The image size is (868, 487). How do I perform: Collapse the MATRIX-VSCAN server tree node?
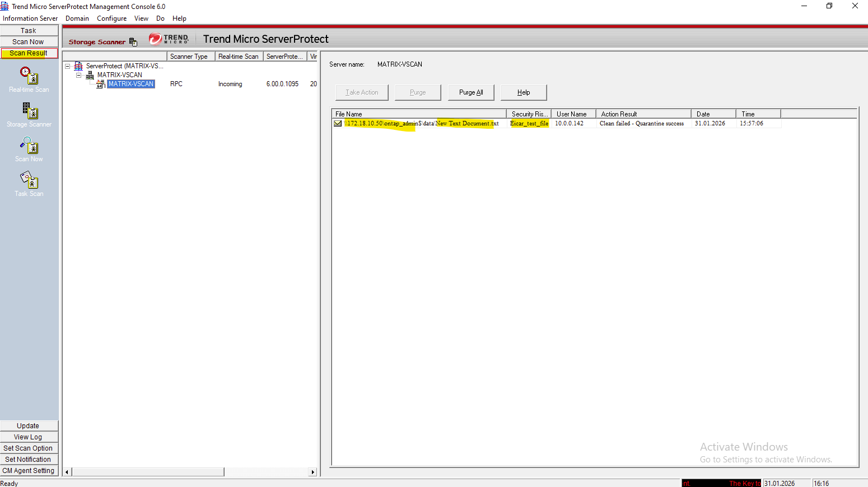(x=79, y=75)
